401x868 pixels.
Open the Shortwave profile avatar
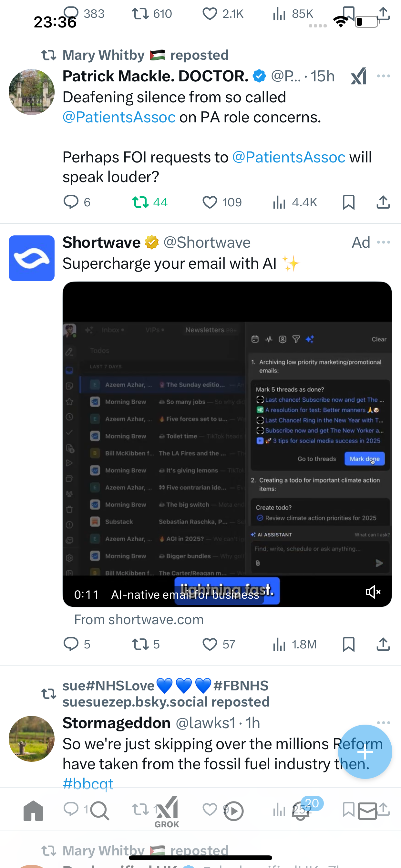[x=32, y=258]
